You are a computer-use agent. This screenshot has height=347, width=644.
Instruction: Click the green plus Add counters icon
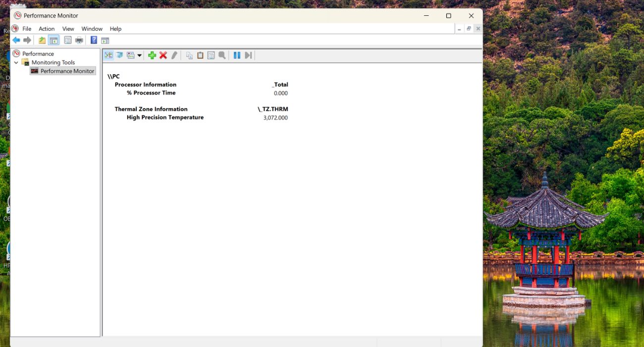point(152,55)
